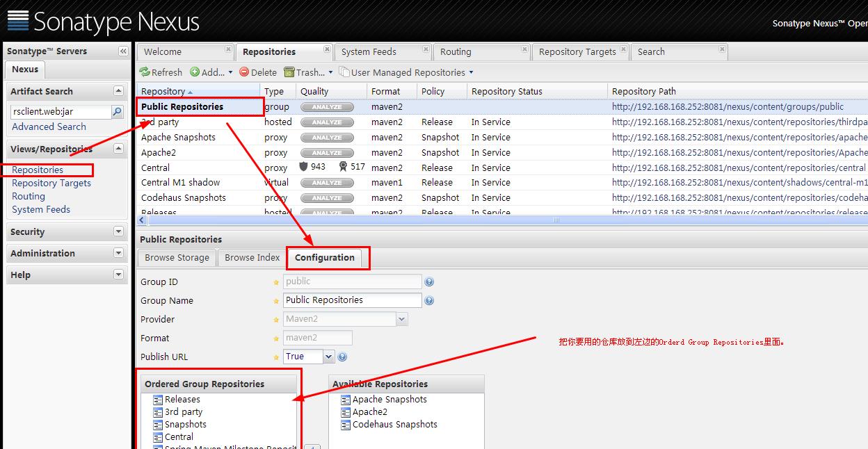
Task: Select the Central repository row name
Action: coord(155,168)
